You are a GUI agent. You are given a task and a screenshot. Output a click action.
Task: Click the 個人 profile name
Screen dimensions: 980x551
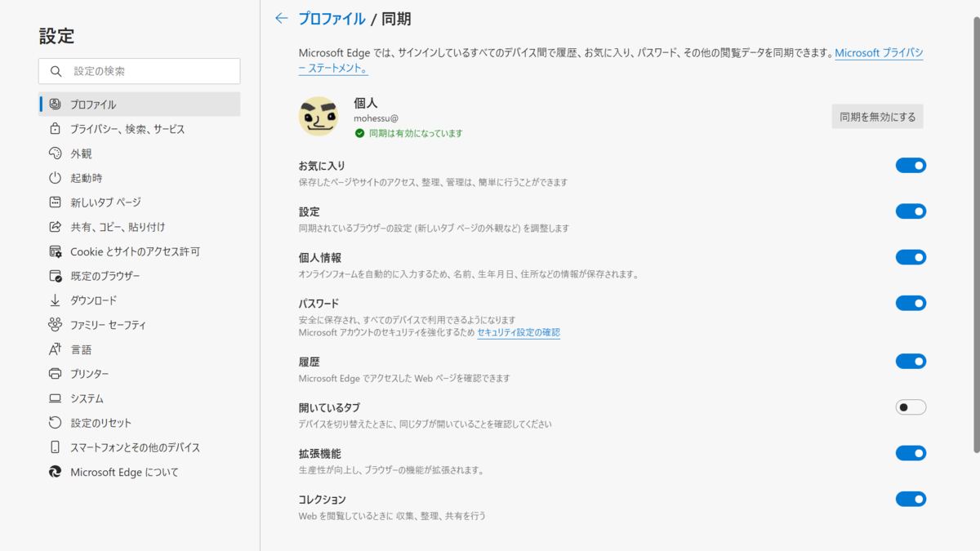tap(365, 103)
